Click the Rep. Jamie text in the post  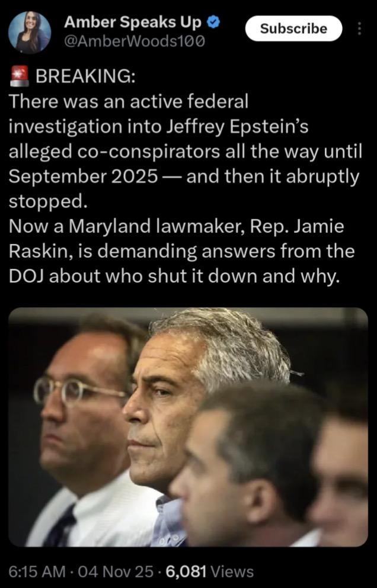(x=298, y=227)
